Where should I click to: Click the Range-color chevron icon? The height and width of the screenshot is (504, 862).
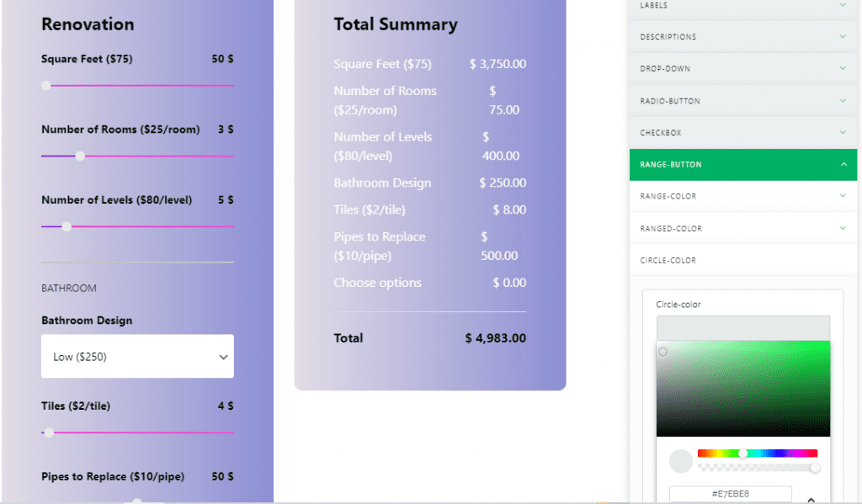843,196
